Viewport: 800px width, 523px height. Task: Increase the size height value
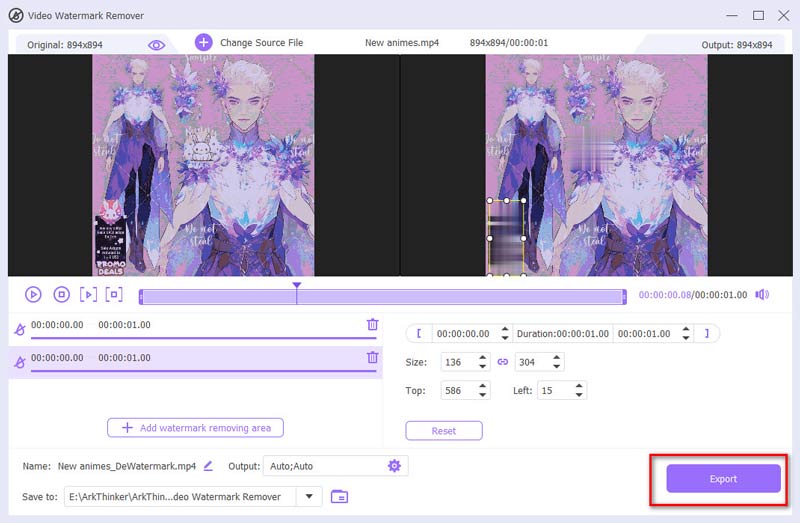click(x=557, y=358)
